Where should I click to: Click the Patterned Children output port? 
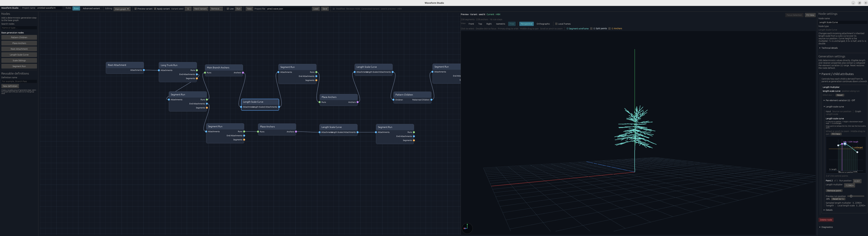[431, 100]
